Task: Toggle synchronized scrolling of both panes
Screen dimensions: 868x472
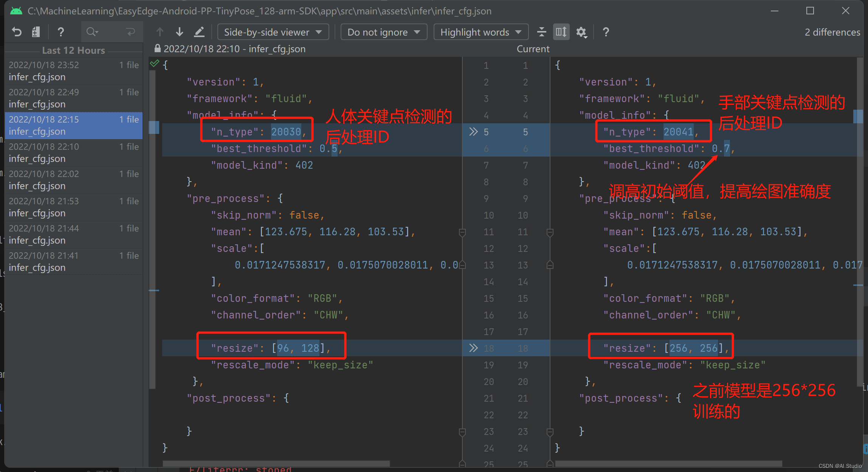Action: (561, 32)
